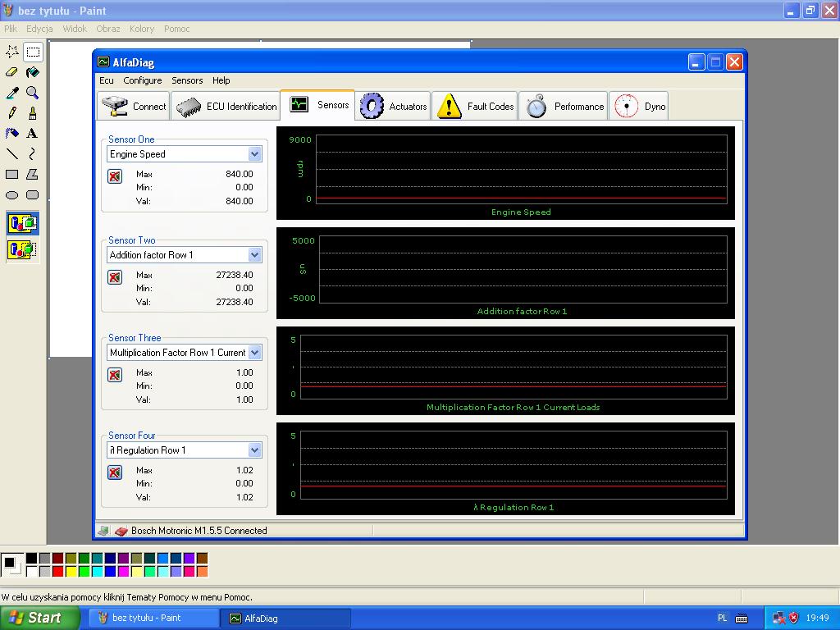Open the Configure menu in AlfaDiag
Viewport: 840px width, 630px height.
pos(142,80)
